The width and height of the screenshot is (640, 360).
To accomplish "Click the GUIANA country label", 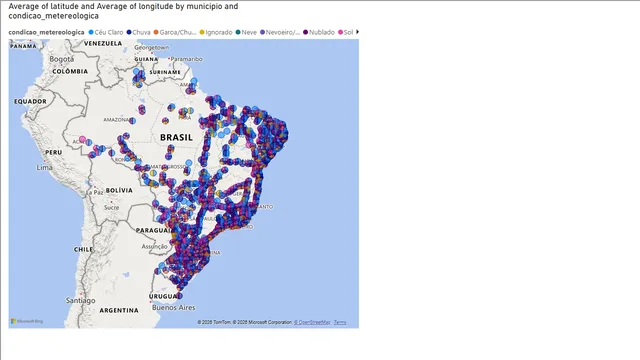I will pyautogui.click(x=146, y=59).
